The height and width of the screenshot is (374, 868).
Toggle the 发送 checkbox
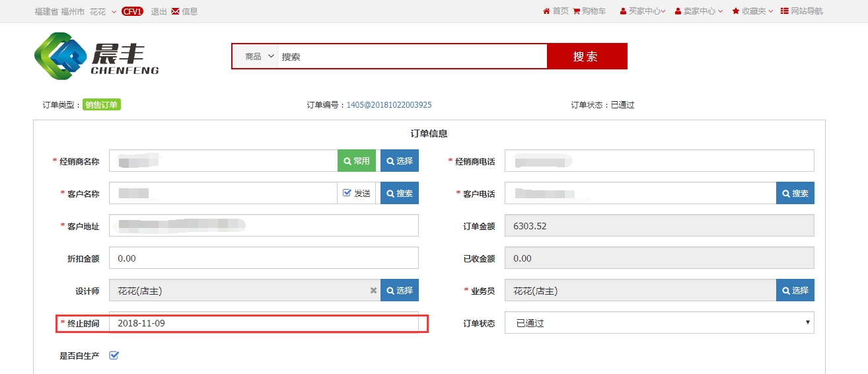click(x=347, y=194)
